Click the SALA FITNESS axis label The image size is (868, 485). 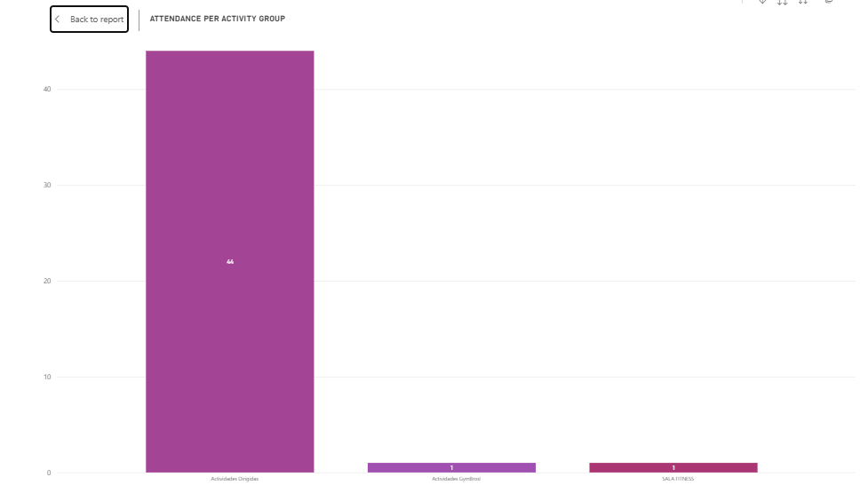pyautogui.click(x=678, y=479)
